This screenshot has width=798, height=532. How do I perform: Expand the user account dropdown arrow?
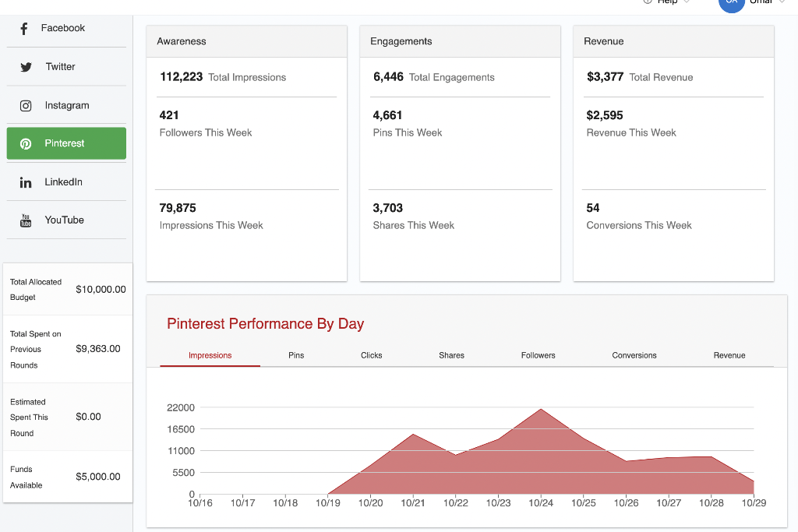[x=782, y=2]
